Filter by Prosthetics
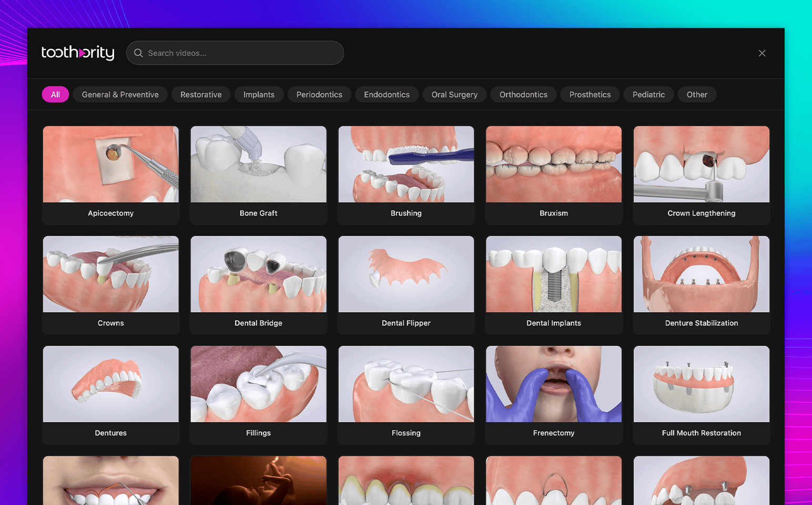The width and height of the screenshot is (812, 505). point(590,95)
